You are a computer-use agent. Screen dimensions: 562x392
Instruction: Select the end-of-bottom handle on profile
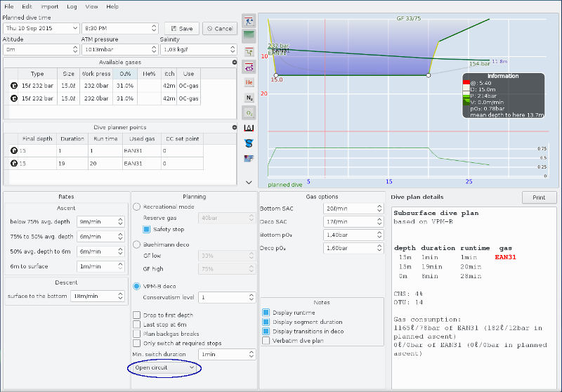429,75
